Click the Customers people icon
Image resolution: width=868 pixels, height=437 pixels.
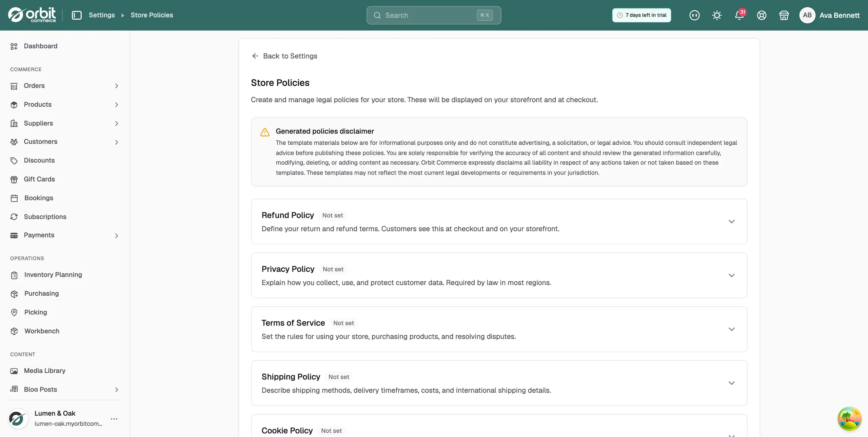(14, 142)
